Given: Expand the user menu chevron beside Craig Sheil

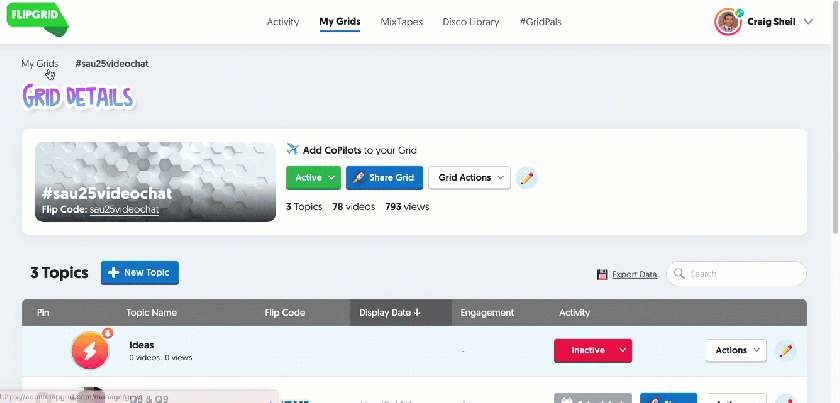Looking at the screenshot, I should pos(809,21).
